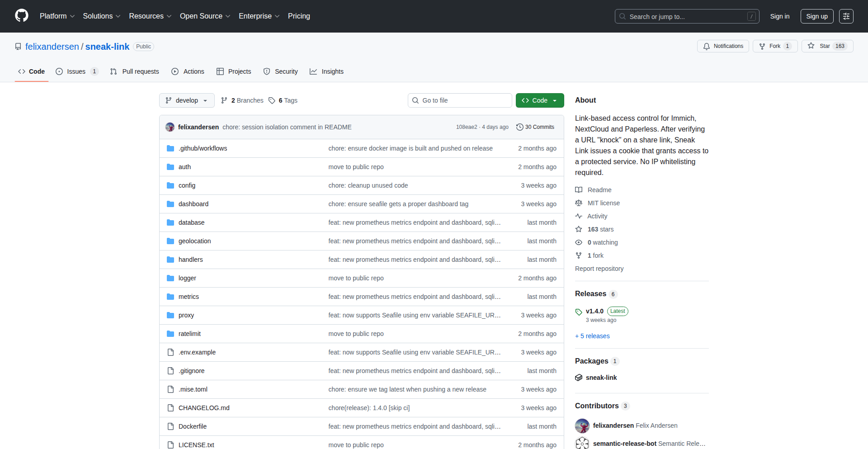868x449 pixels.
Task: Switch to the Issues tab
Action: tap(76, 71)
